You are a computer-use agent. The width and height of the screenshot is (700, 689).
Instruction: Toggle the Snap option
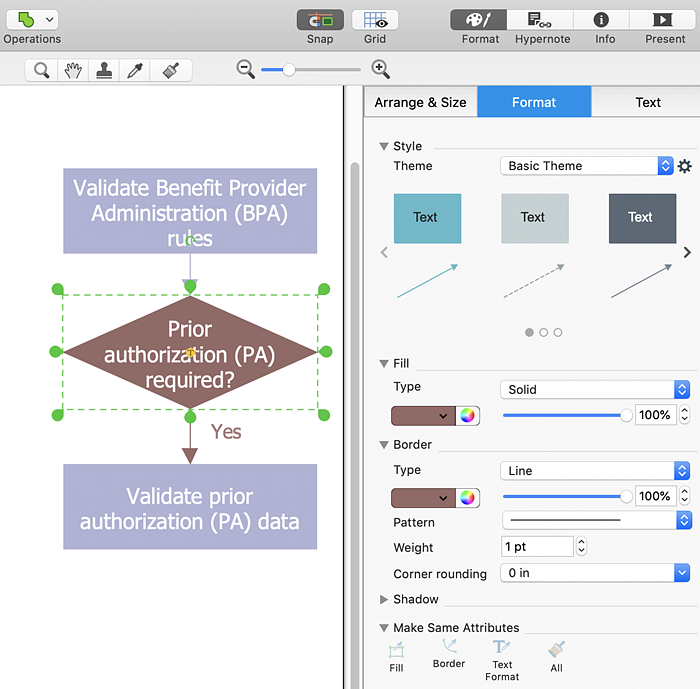(x=320, y=20)
